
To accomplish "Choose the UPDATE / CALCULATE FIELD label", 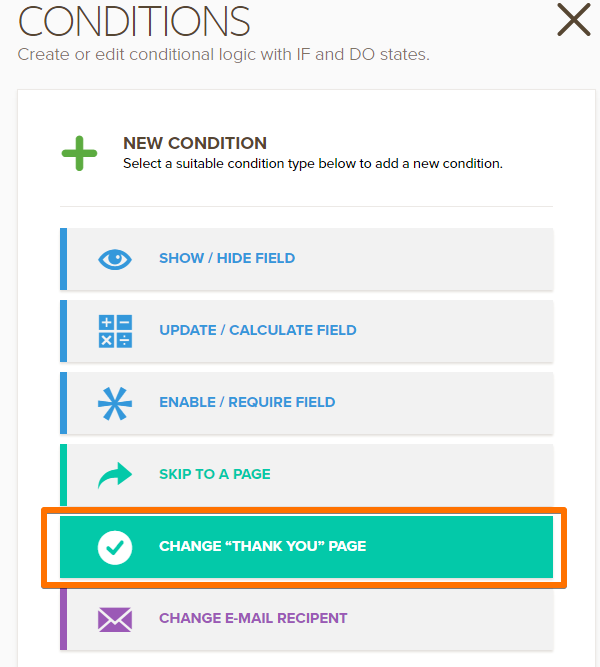I will click(258, 331).
